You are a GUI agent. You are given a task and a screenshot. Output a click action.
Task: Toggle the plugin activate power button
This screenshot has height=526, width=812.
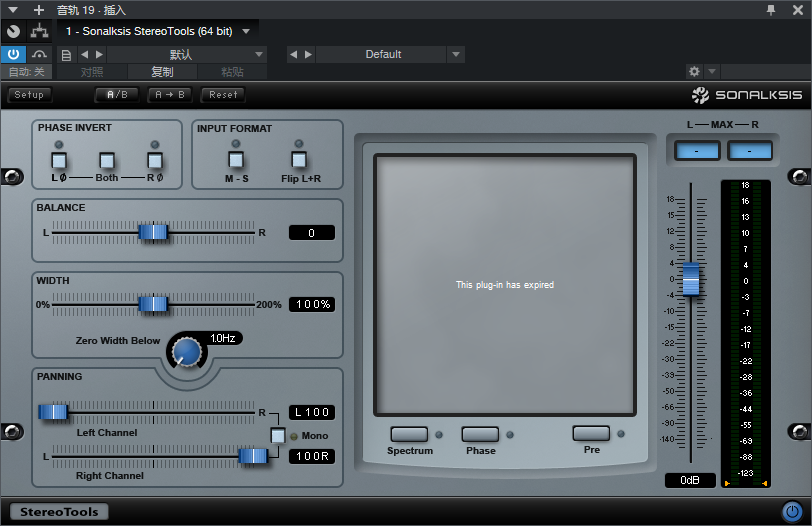pos(13,54)
